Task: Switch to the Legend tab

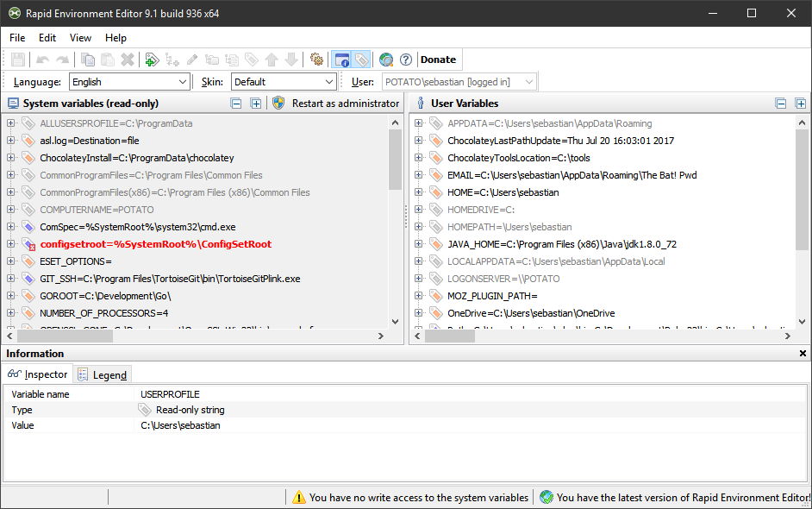Action: [x=103, y=374]
